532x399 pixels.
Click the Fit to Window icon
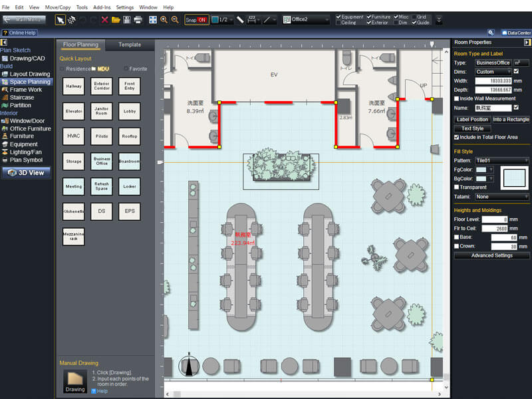[x=153, y=20]
